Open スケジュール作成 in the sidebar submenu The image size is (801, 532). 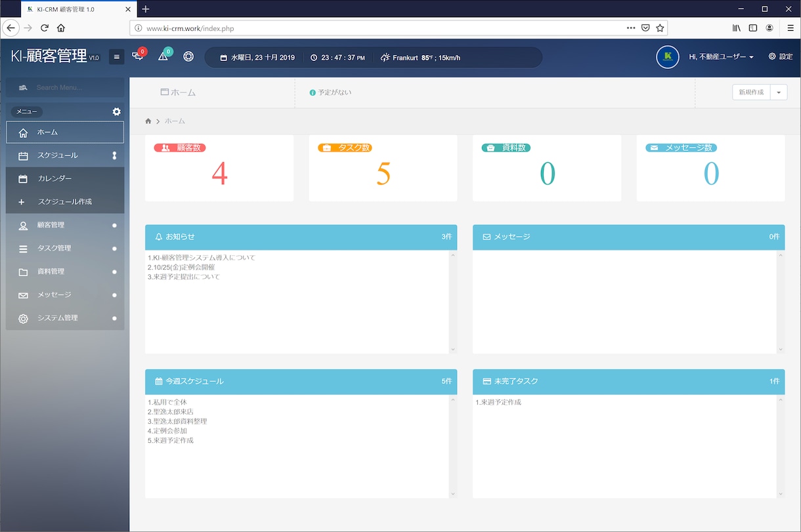coord(65,202)
